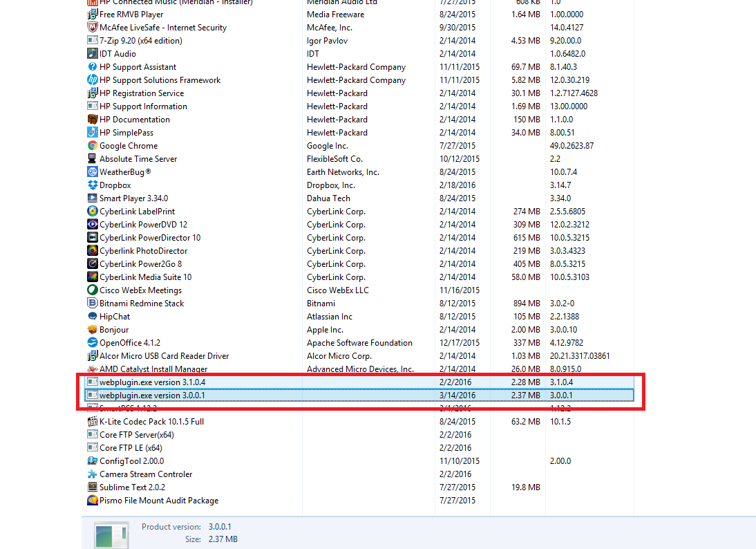The image size is (756, 549).
Task: Click the Free RMVB Player icon
Action: (92, 15)
